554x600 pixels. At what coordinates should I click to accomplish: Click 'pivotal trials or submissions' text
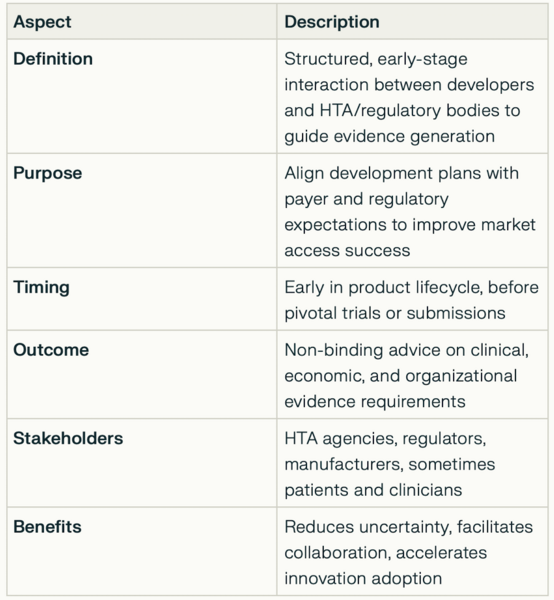click(395, 313)
